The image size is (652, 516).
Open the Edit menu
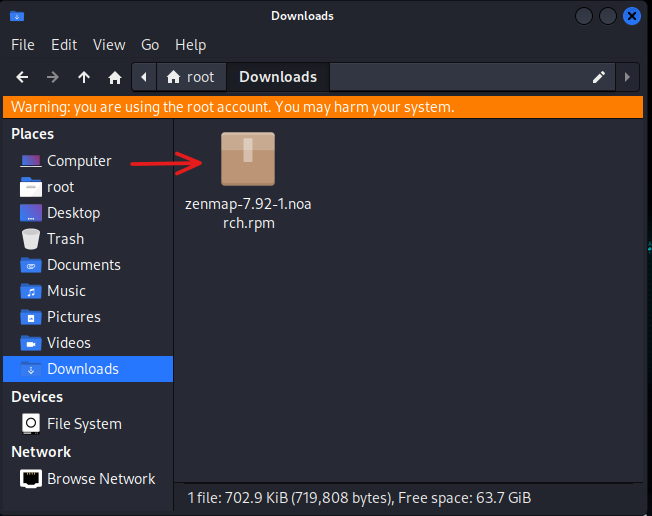click(x=64, y=45)
